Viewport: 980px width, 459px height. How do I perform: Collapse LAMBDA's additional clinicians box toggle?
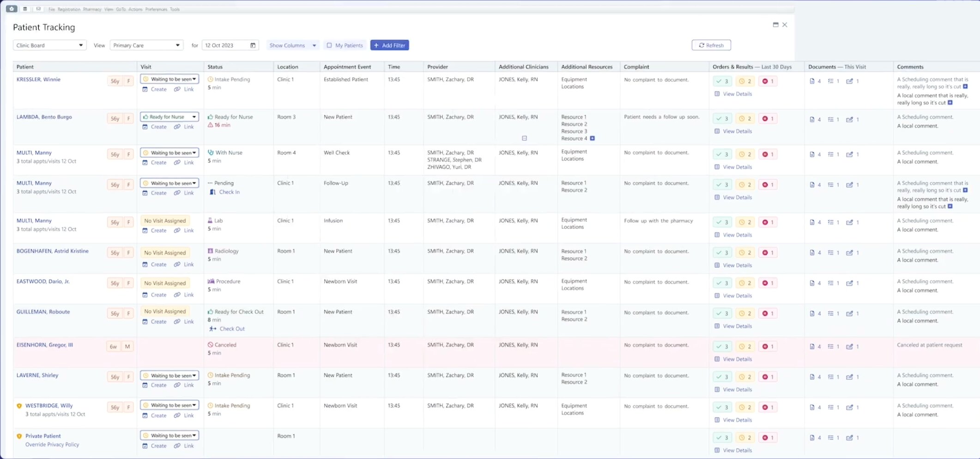coord(524,138)
